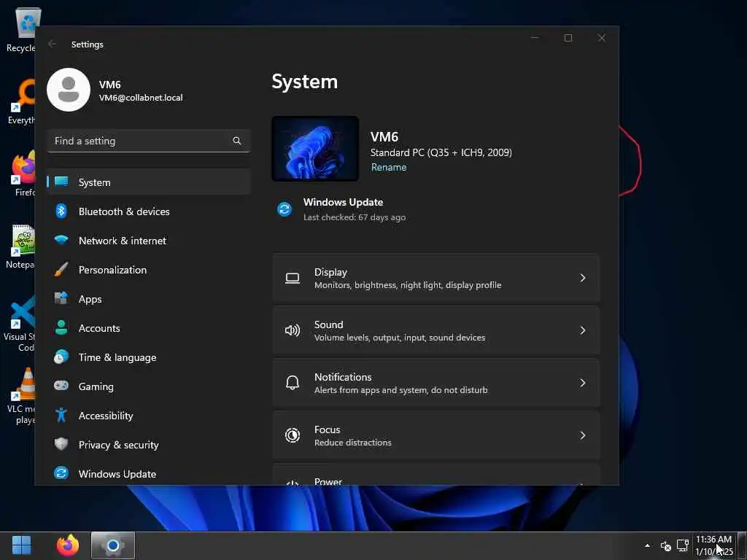The image size is (747, 560).
Task: Go back with the Settings arrow
Action: [x=52, y=44]
